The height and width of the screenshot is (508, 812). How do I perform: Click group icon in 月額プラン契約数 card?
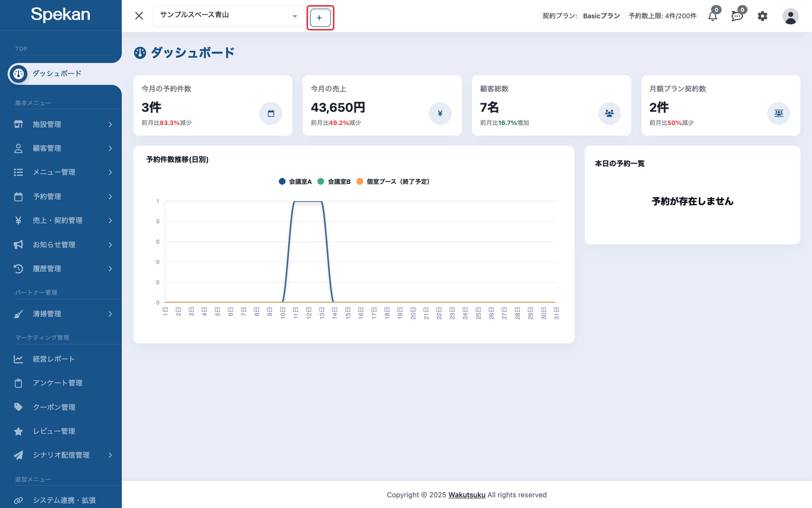click(x=779, y=113)
